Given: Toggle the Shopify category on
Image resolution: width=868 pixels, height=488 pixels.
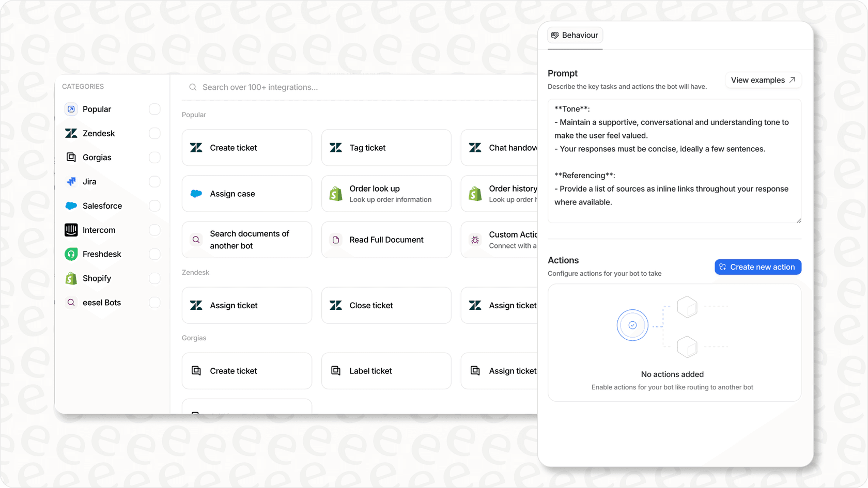Looking at the screenshot, I should pos(154,278).
